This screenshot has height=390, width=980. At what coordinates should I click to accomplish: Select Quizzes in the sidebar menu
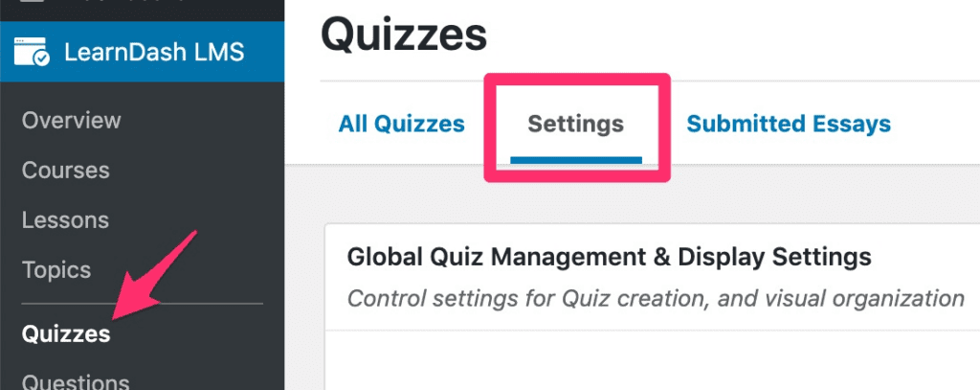click(66, 333)
